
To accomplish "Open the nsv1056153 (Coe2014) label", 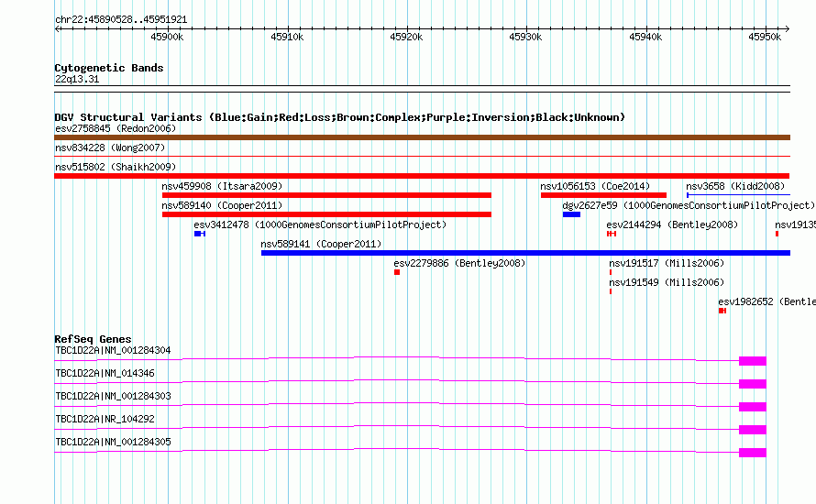I will (595, 186).
